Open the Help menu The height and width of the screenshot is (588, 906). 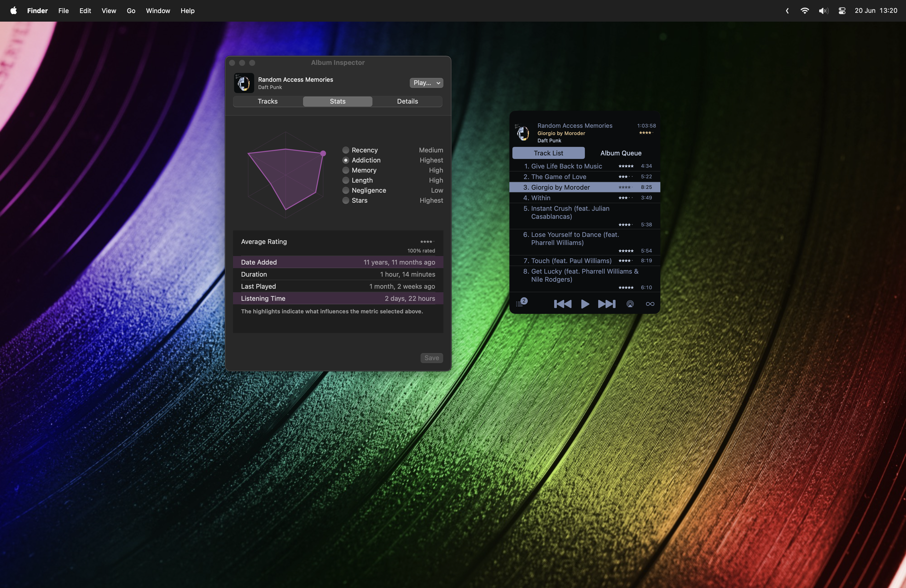[x=187, y=11]
